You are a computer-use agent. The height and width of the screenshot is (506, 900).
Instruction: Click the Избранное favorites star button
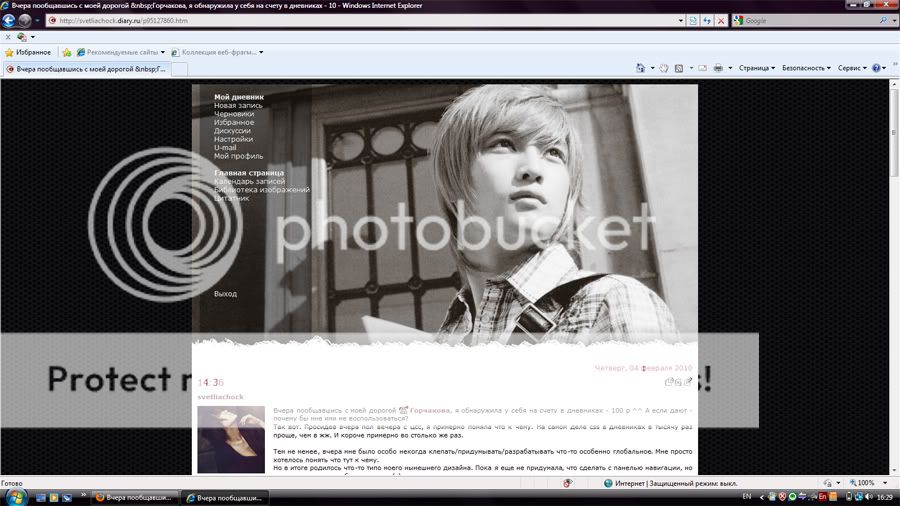click(28, 52)
